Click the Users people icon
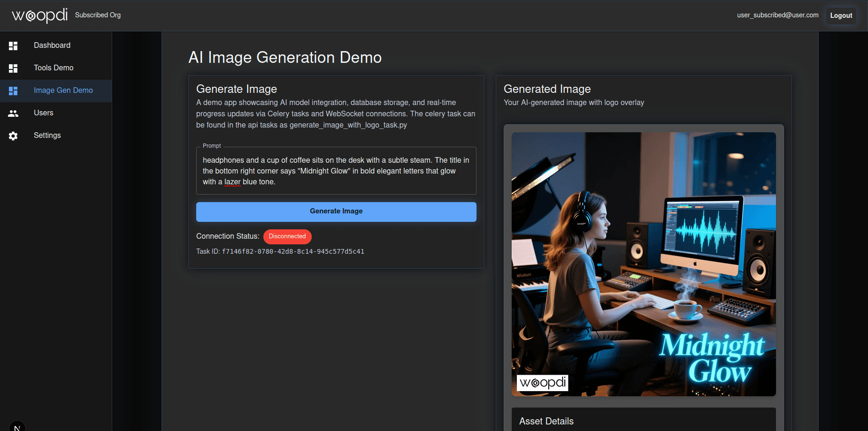The width and height of the screenshot is (868, 431). point(13,113)
